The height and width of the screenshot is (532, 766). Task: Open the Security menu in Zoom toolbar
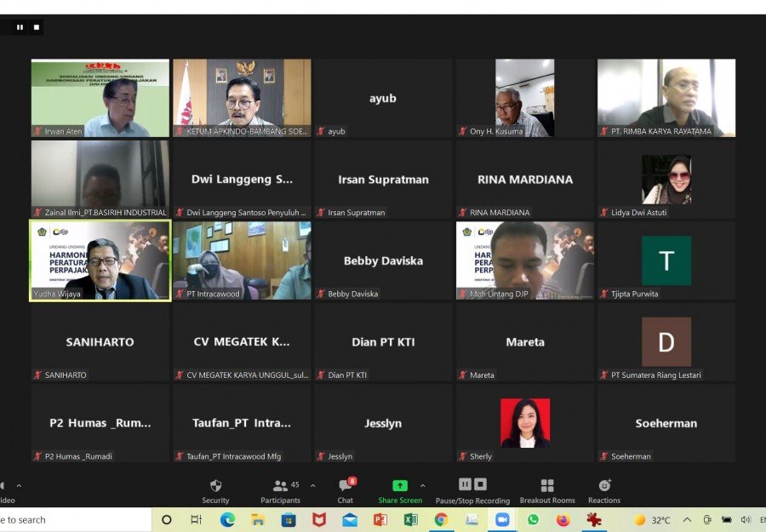point(215,491)
